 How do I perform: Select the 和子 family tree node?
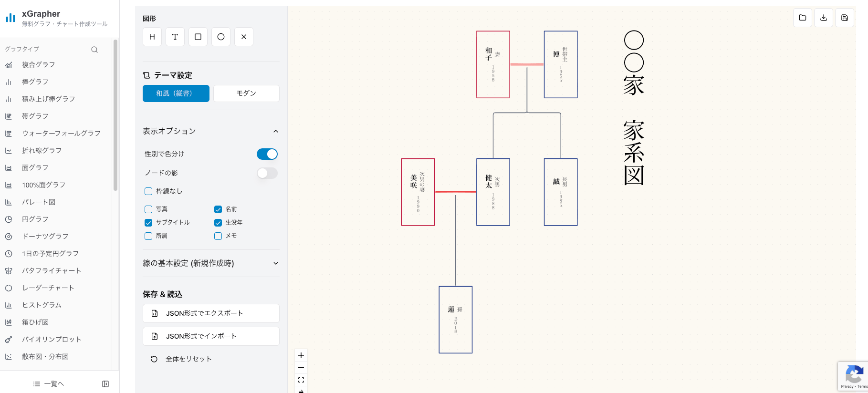(x=493, y=64)
